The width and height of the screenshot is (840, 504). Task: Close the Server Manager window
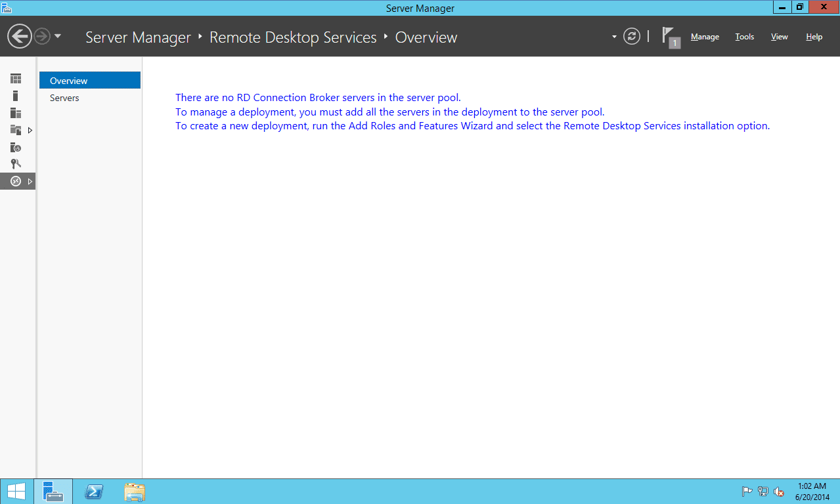(x=824, y=7)
